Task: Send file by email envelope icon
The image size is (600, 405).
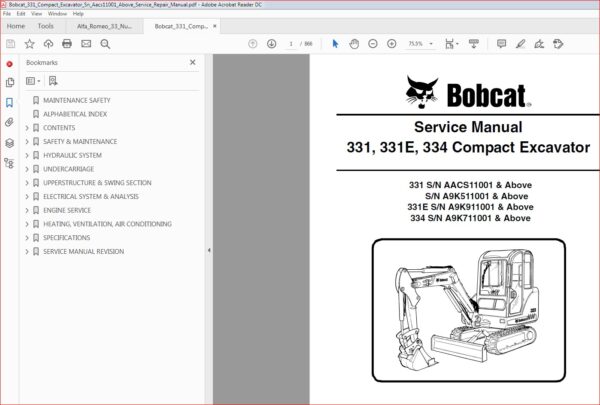Action: [x=86, y=44]
